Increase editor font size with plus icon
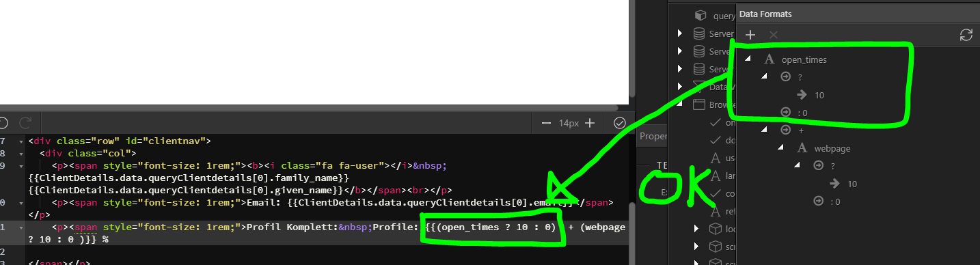This screenshot has height=265, width=980. click(590, 123)
